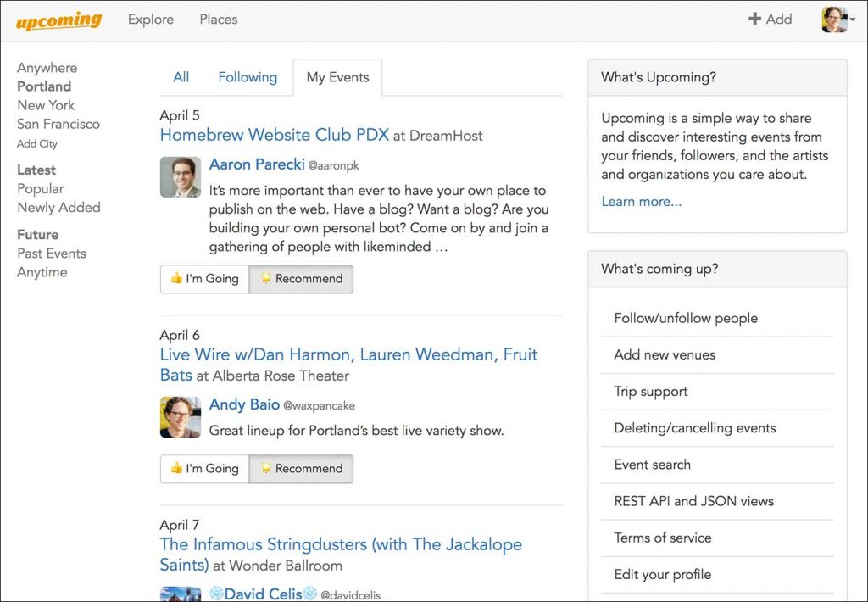Click the Add event button
868x602 pixels.
tap(770, 19)
